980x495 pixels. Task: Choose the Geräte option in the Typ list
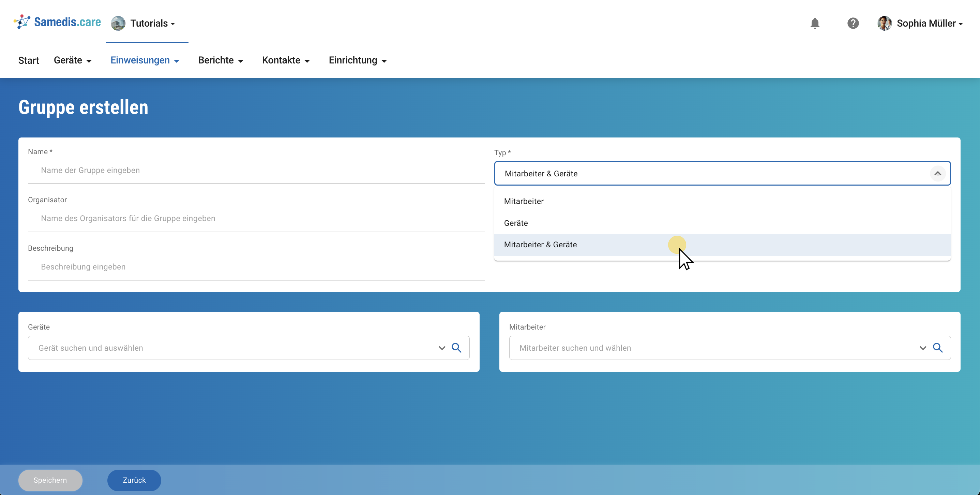pos(516,223)
